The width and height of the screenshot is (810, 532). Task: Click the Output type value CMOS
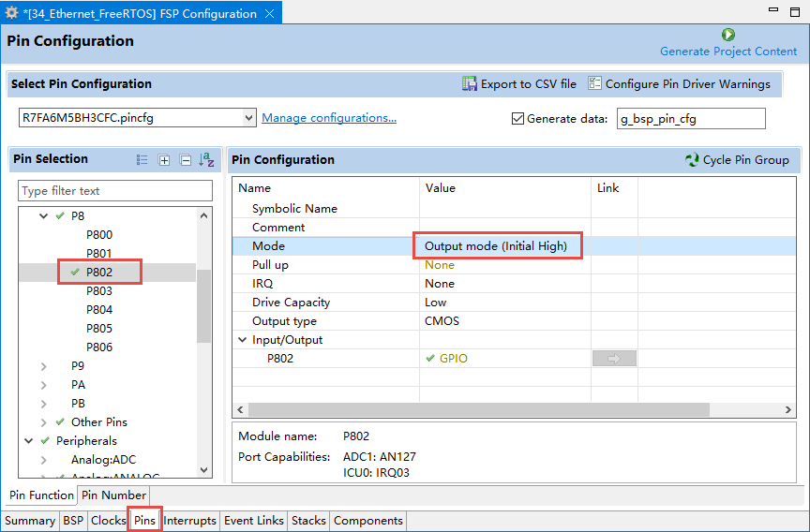442,321
